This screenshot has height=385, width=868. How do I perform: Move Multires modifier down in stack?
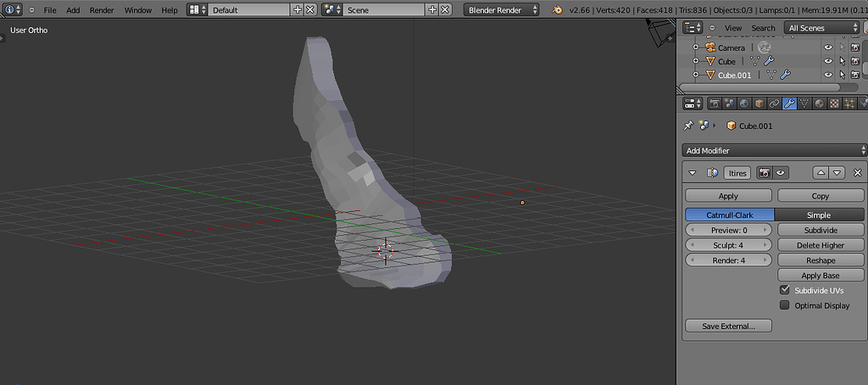[x=837, y=173]
